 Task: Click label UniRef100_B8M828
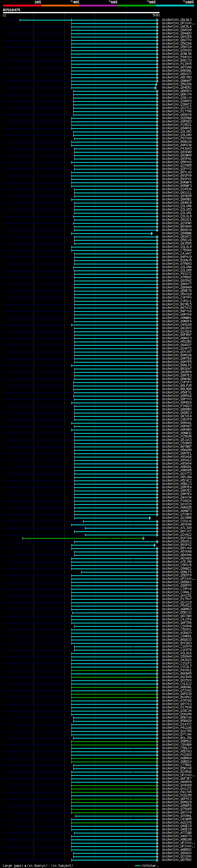[x=177, y=802]
